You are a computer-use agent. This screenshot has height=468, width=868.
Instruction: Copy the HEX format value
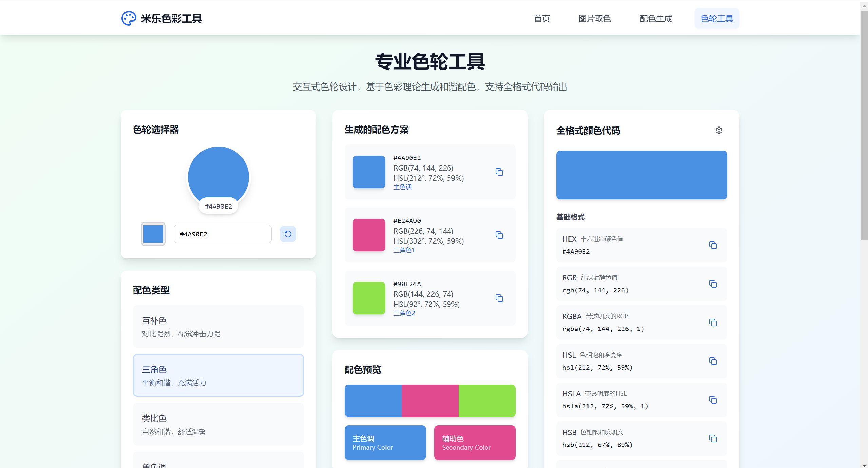click(713, 245)
